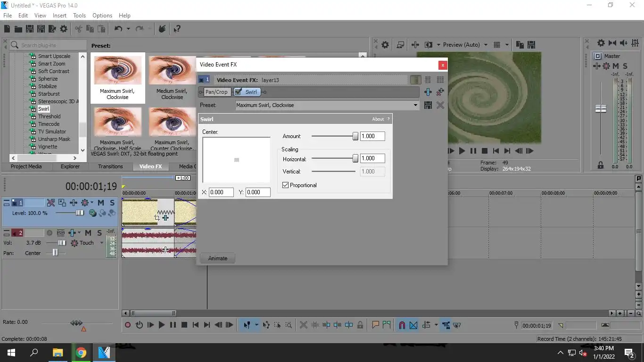Image resolution: width=644 pixels, height=362 pixels.
Task: Open Google Chrome from the taskbar
Action: pos(81,353)
